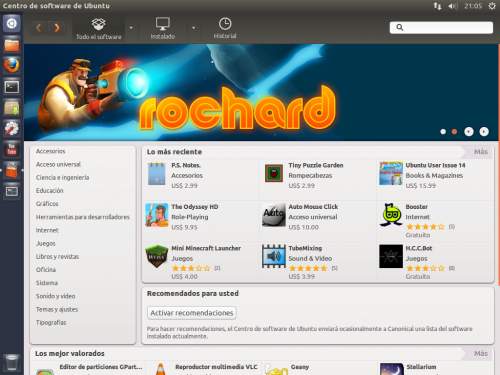Open the Geany app title

(x=300, y=367)
